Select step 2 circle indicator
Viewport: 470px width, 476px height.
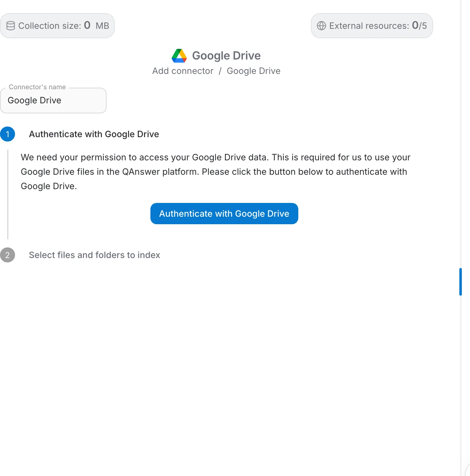(x=8, y=255)
